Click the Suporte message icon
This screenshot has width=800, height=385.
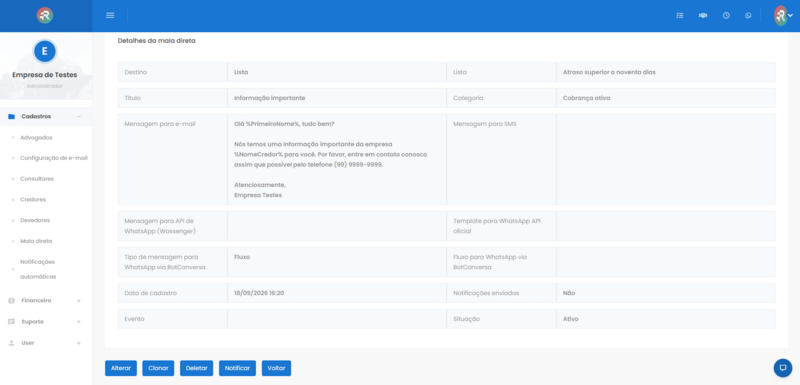pos(11,322)
